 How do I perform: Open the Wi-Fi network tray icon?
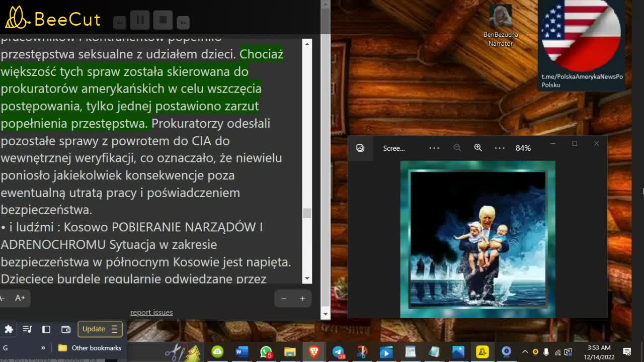(x=557, y=352)
